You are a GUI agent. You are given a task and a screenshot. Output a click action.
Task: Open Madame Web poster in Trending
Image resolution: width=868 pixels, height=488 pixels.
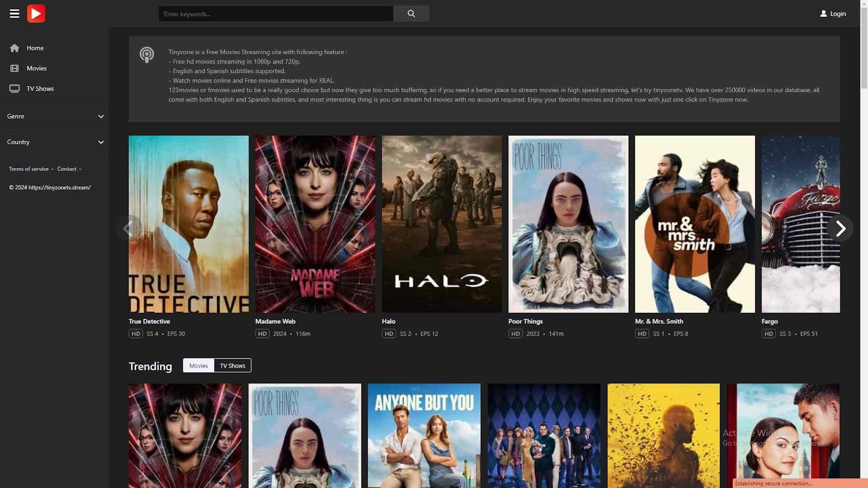click(185, 436)
